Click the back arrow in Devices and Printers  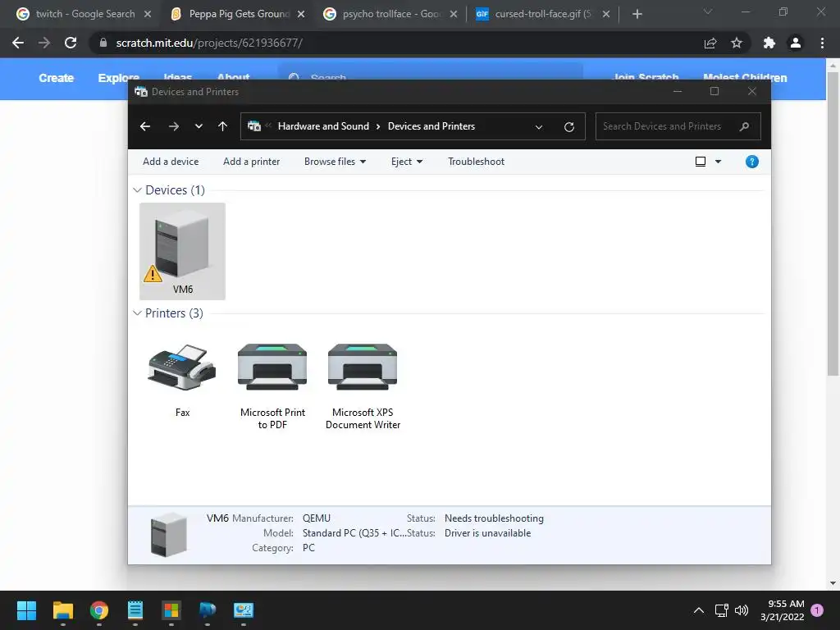145,126
